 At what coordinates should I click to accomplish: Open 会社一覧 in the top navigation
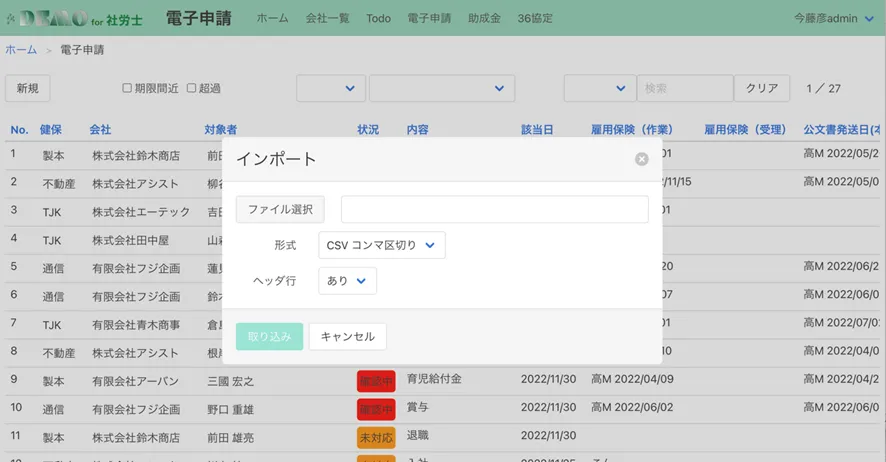point(327,18)
